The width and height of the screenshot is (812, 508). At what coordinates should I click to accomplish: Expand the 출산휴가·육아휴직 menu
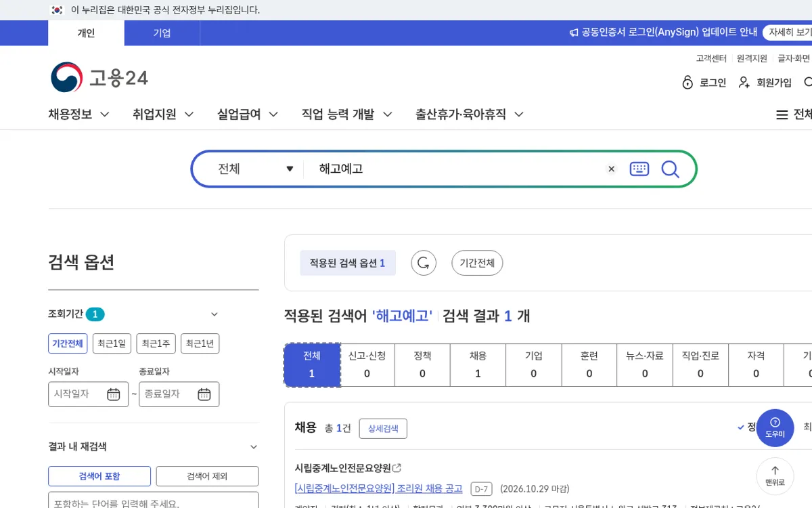470,114
